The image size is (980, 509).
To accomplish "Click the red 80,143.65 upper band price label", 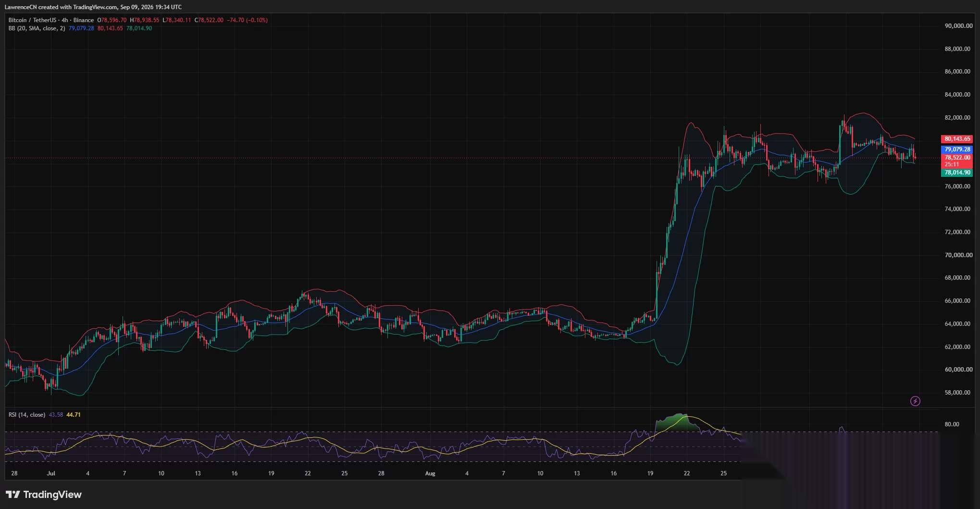I will coord(957,139).
